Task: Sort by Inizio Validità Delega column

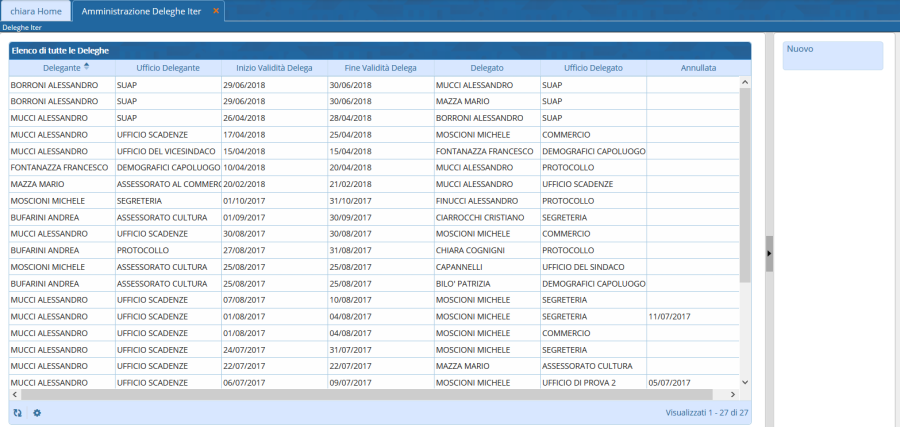Action: pos(273,68)
